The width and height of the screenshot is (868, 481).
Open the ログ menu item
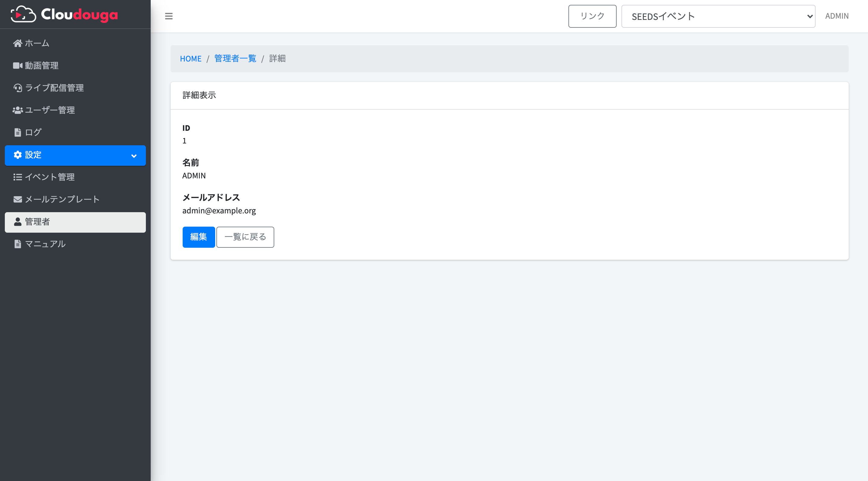tap(75, 132)
